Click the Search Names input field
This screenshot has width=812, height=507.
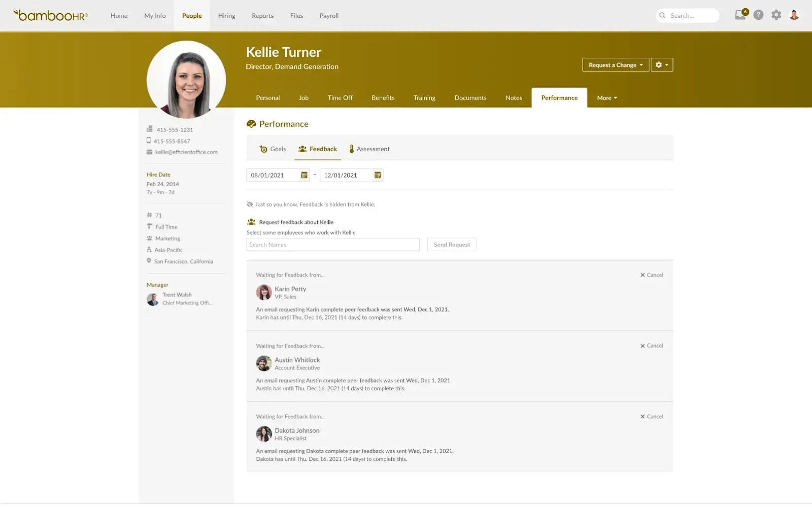coord(332,245)
